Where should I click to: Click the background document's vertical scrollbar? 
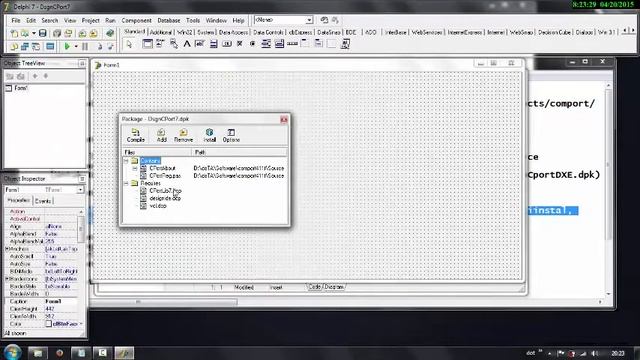(x=608, y=189)
